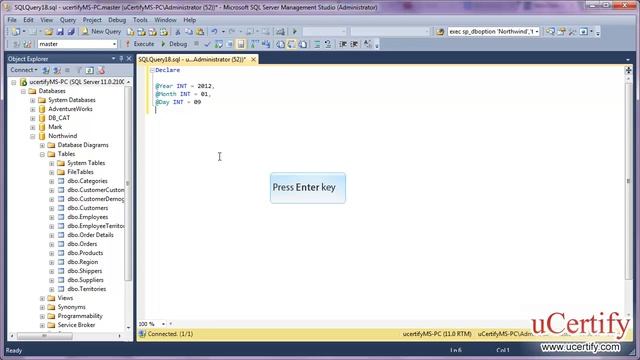
Task: Click the toolbox icon near find box
Action: pos(573,32)
